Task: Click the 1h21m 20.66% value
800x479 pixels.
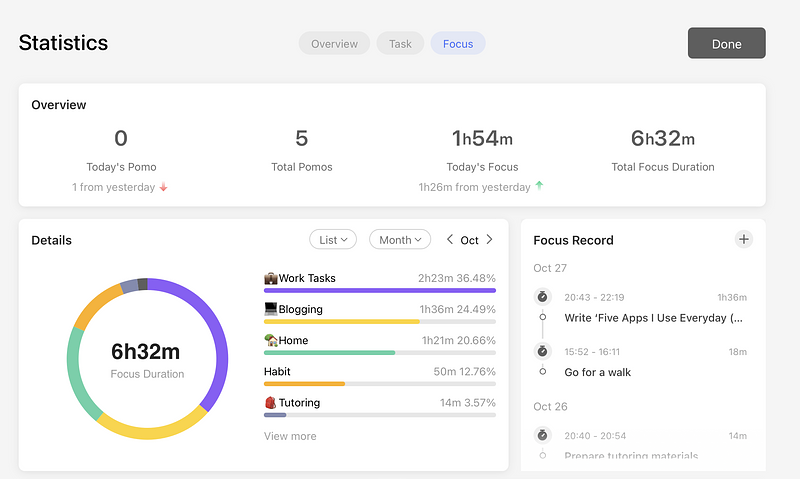Action: [459, 340]
